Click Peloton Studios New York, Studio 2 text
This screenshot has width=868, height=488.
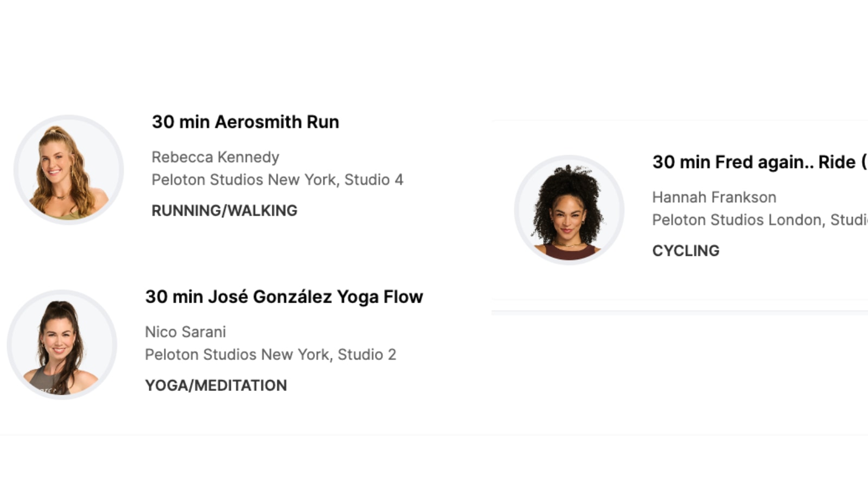270,355
